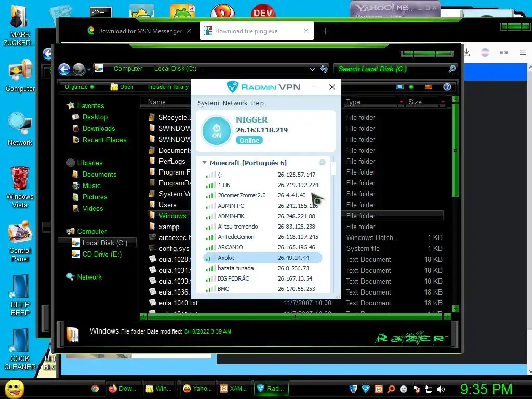Image resolution: width=532 pixels, height=399 pixels.
Task: Switch to the Download for MSN Messenger tab
Action: coord(139,31)
